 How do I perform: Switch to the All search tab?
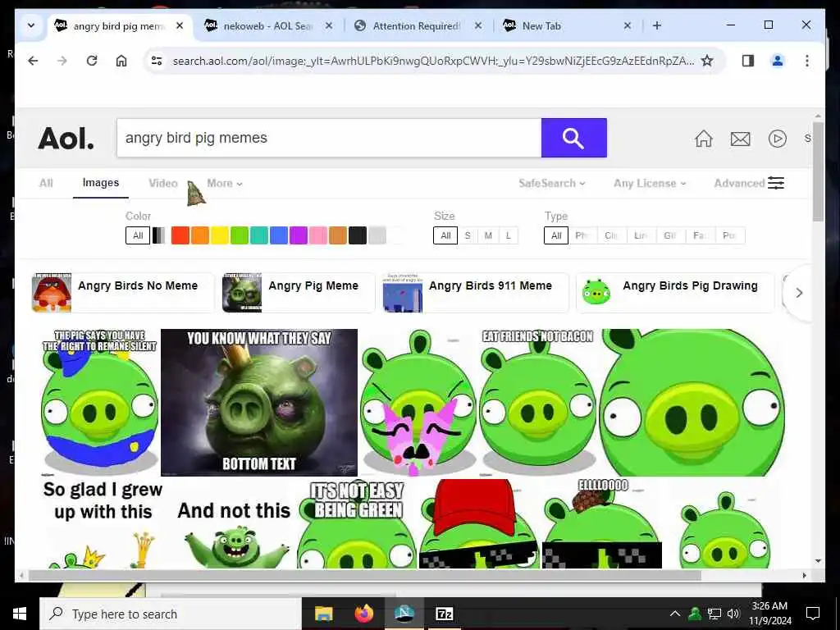click(x=46, y=183)
